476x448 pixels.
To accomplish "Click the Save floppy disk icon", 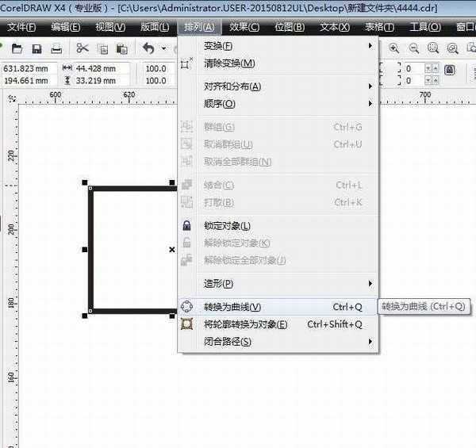I will 35,49.
